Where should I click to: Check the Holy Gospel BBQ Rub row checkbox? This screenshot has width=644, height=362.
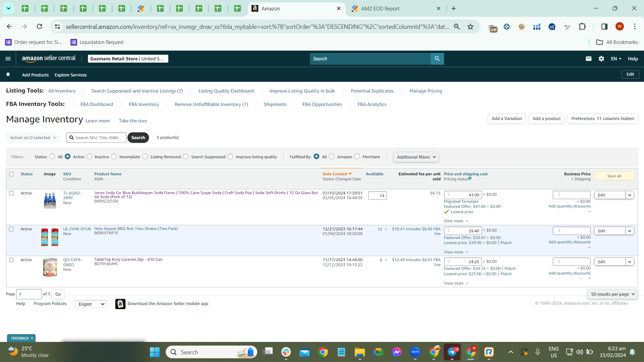(11, 229)
